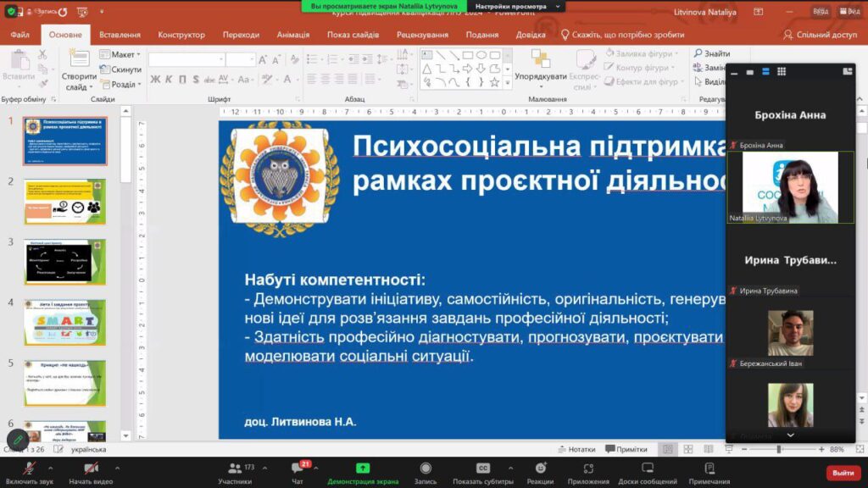The height and width of the screenshot is (488, 868).
Task: Open the Анімація ribbon tab
Action: 292,35
